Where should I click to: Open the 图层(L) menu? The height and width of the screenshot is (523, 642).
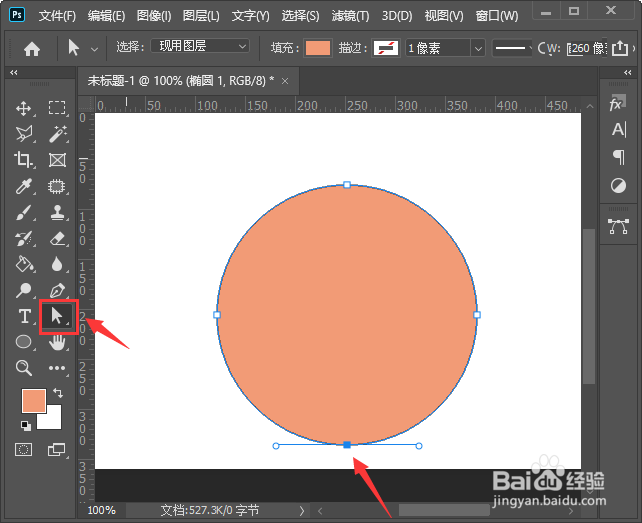[x=201, y=16]
